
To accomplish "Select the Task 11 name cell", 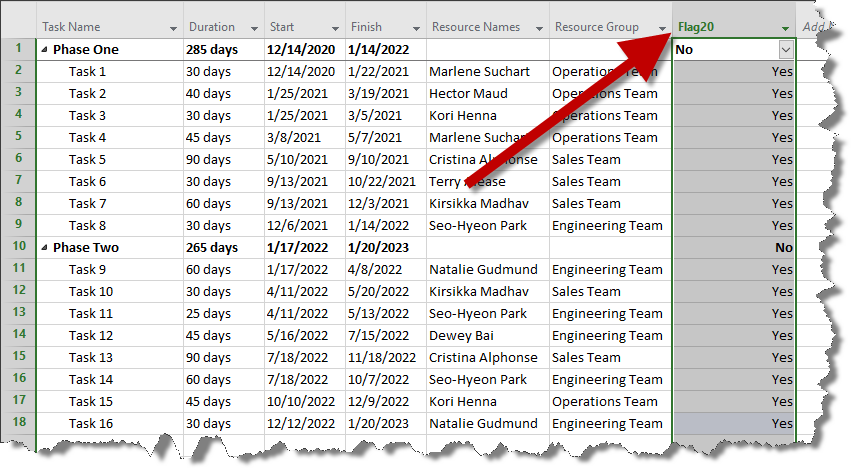I will pyautogui.click(x=110, y=313).
